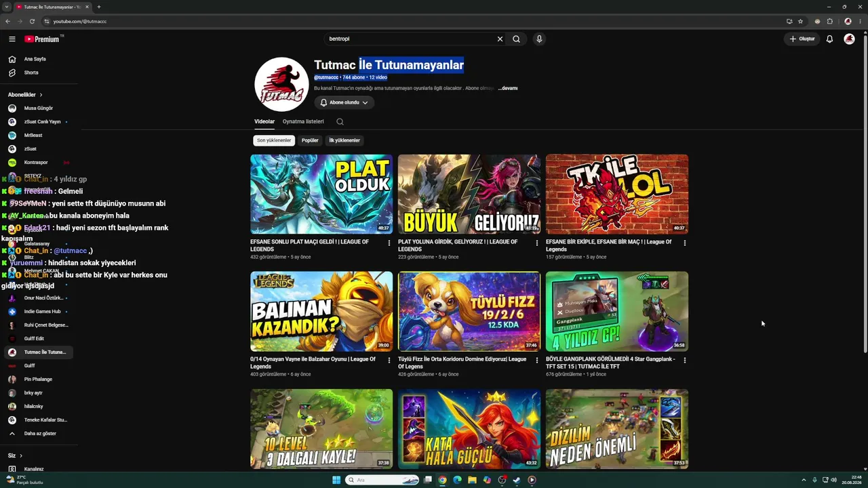This screenshot has height=488, width=868.
Task: Open File Explorer from the taskbar
Action: (x=472, y=480)
